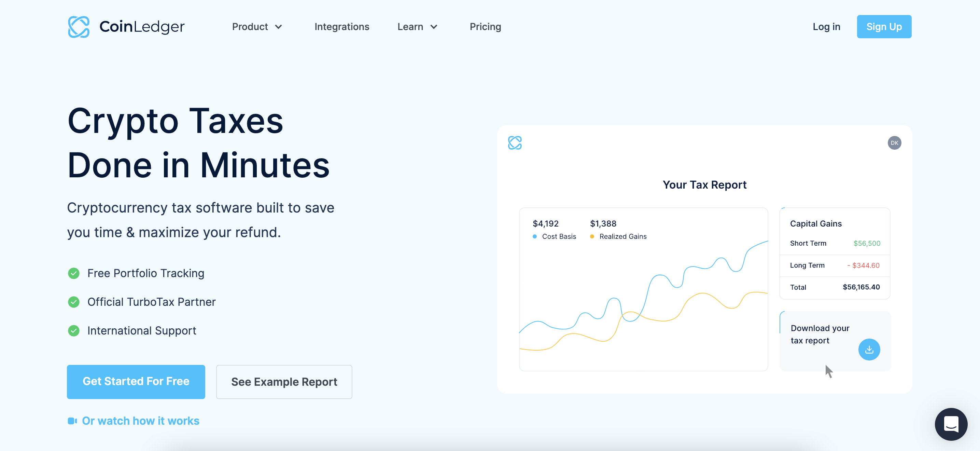Viewport: 980px width, 451px height.
Task: Click the $4,192 cost basis value
Action: coord(546,224)
